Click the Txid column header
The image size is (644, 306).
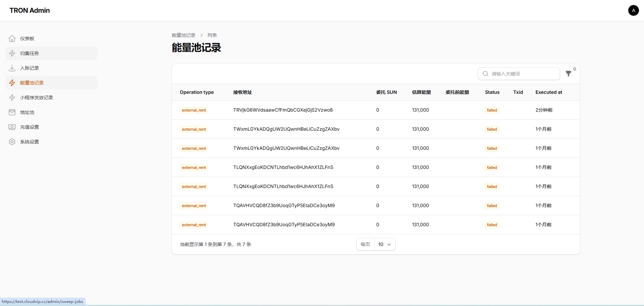(518, 92)
